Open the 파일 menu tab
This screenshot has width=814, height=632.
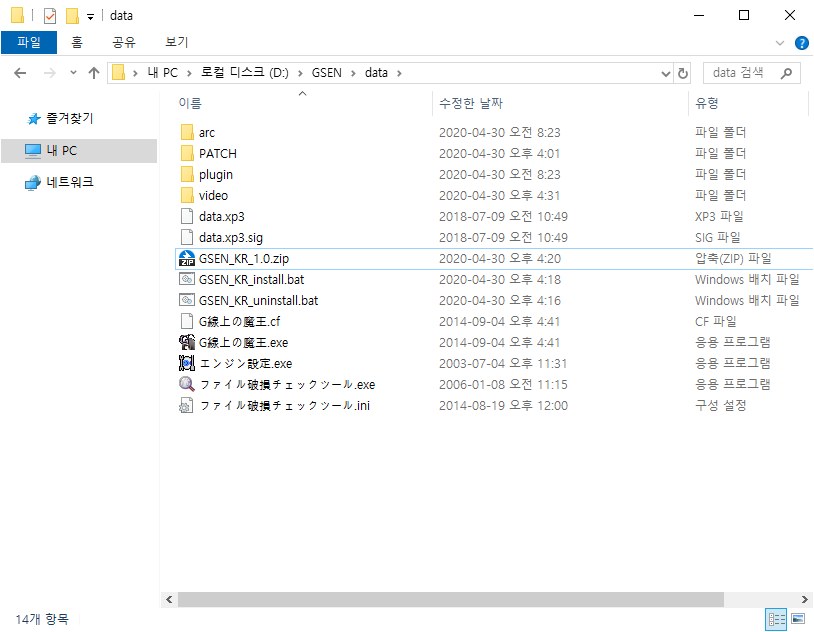point(29,42)
